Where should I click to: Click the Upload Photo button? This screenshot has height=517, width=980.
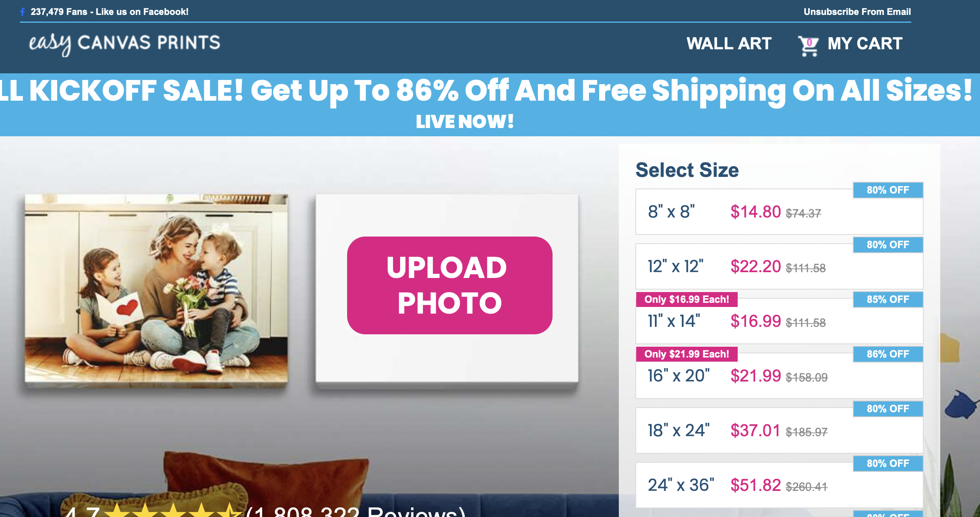point(450,285)
